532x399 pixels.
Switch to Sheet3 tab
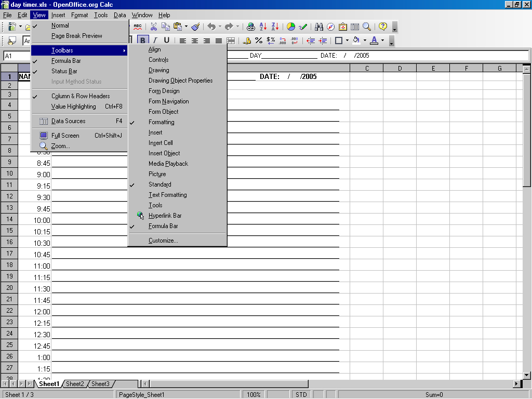[100, 384]
